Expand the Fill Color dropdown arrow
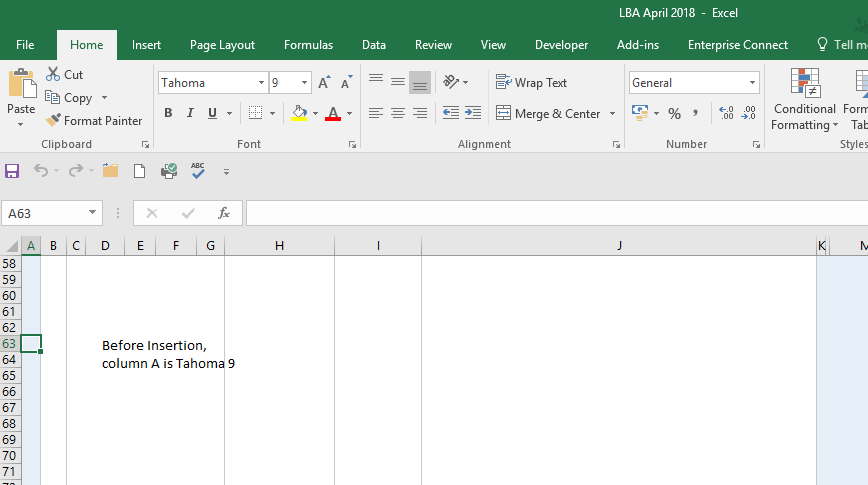This screenshot has height=485, width=868. tap(315, 113)
